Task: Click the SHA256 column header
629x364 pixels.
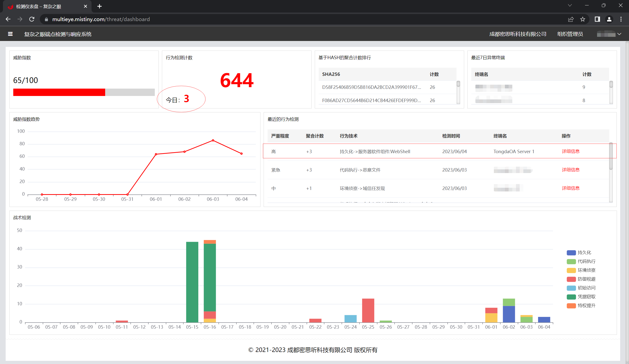Action: 331,74
